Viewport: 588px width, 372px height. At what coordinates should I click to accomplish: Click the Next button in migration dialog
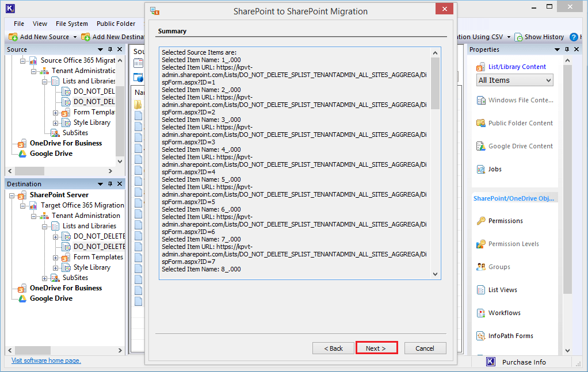(x=376, y=348)
